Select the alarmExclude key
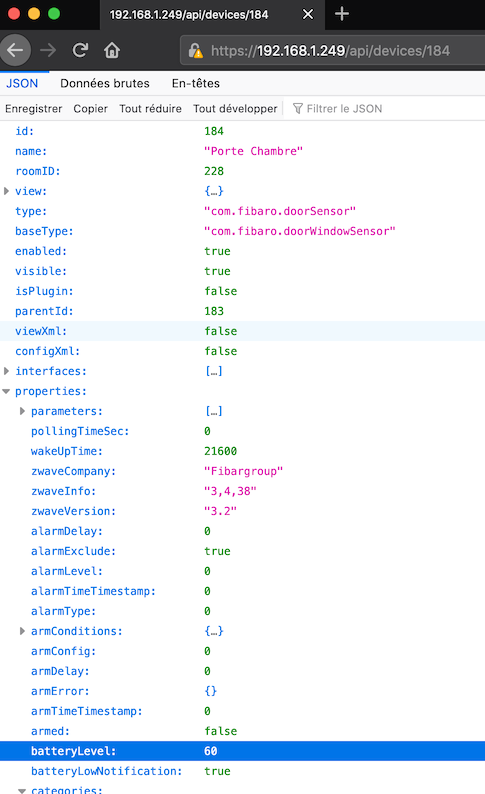This screenshot has width=485, height=794. pos(73,551)
